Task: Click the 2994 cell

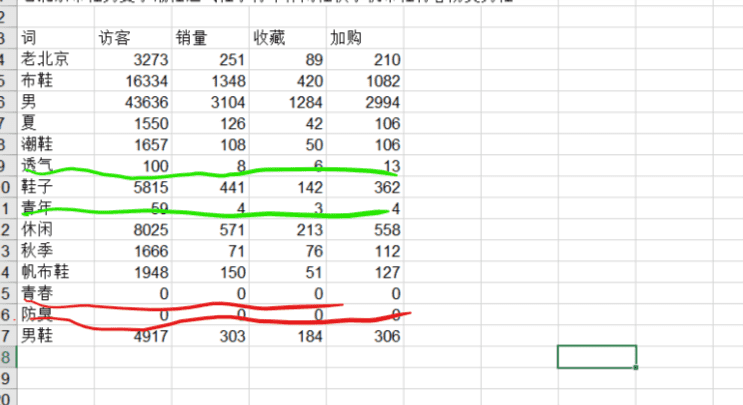Action: click(365, 102)
